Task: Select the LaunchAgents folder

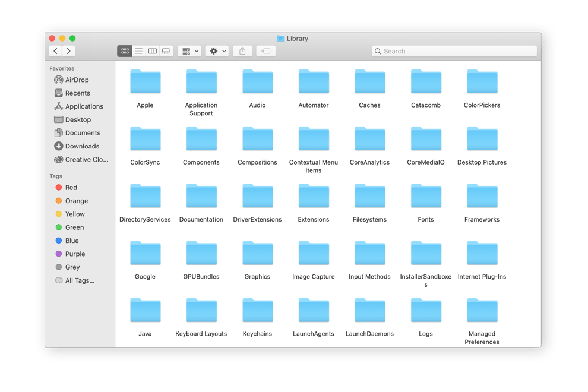Action: (314, 317)
